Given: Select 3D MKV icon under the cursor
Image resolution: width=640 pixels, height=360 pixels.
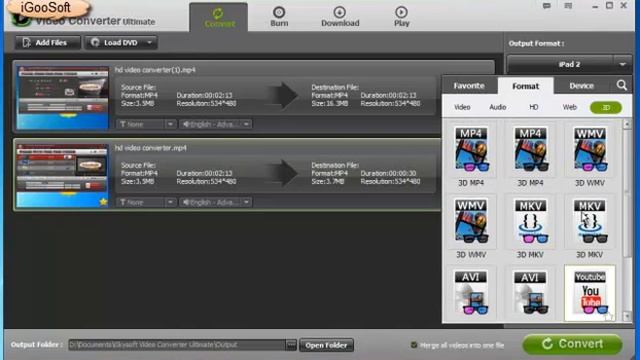Looking at the screenshot, I should click(589, 221).
